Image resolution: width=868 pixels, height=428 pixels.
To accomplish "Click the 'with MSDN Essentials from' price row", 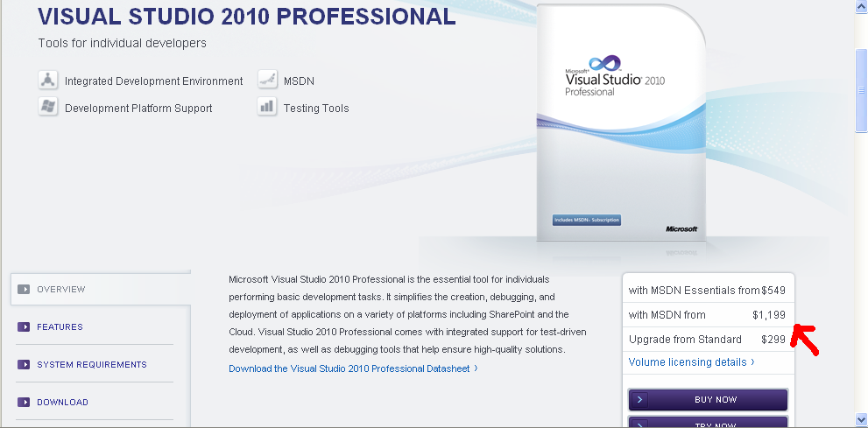I will 708,291.
